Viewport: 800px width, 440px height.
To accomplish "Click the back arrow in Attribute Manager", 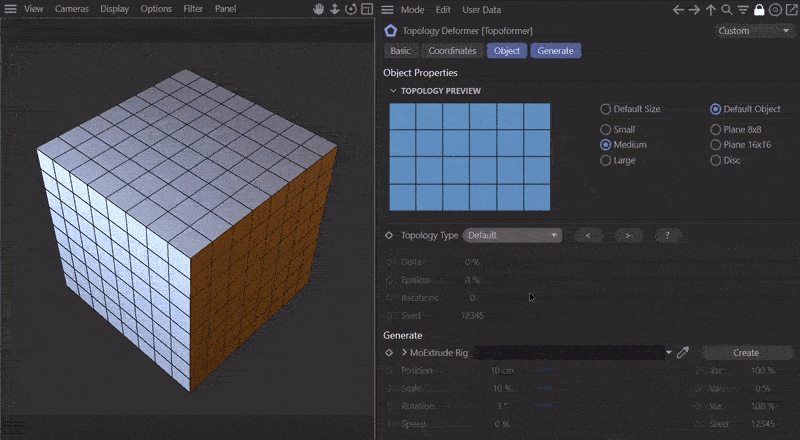I will (679, 9).
